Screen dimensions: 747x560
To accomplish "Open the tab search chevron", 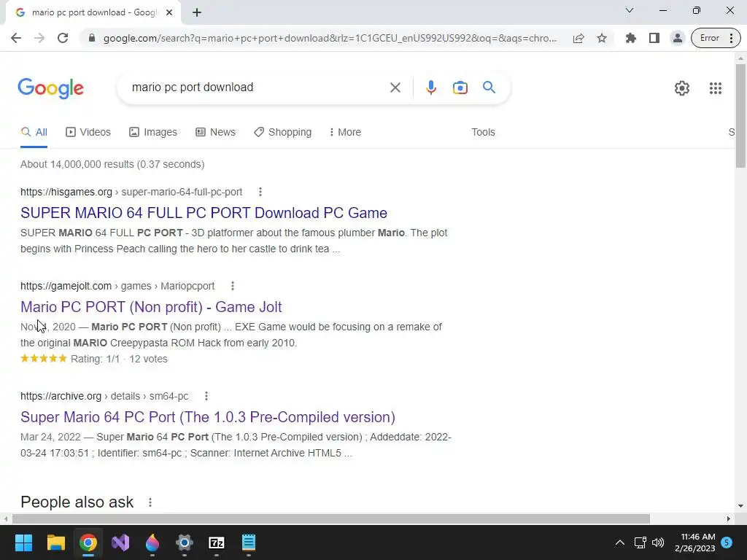I will pyautogui.click(x=630, y=10).
